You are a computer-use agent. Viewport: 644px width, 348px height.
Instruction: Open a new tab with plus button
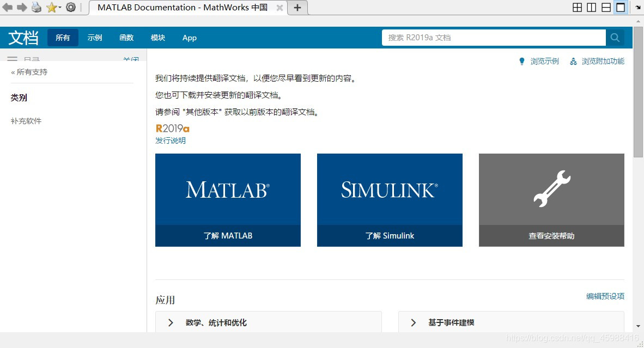click(297, 8)
